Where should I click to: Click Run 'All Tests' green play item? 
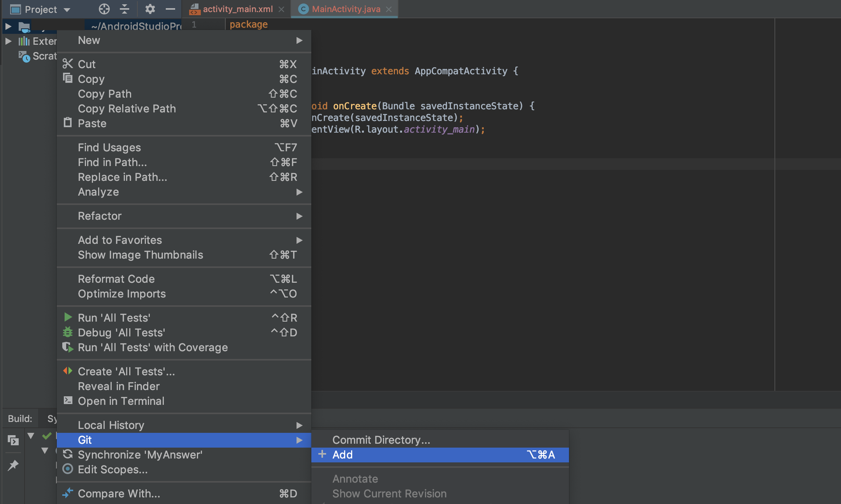pos(114,318)
